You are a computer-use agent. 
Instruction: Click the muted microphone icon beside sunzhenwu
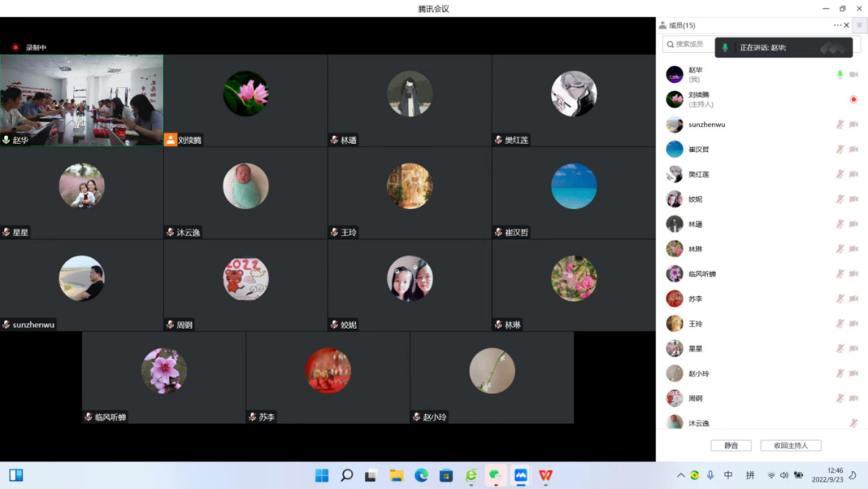[840, 125]
